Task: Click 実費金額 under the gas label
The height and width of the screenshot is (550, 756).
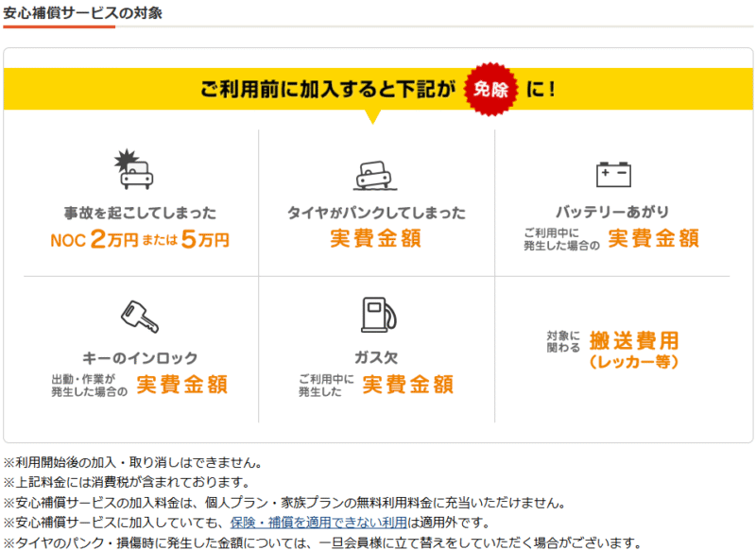Action: point(408,385)
